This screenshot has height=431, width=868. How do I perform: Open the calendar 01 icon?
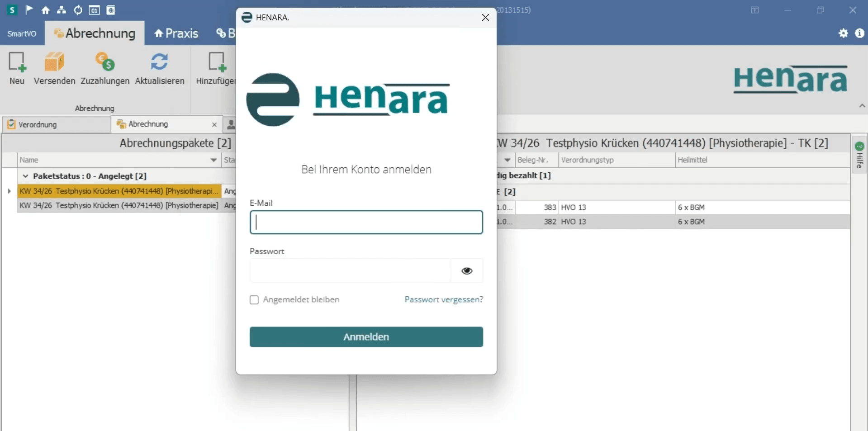(94, 10)
